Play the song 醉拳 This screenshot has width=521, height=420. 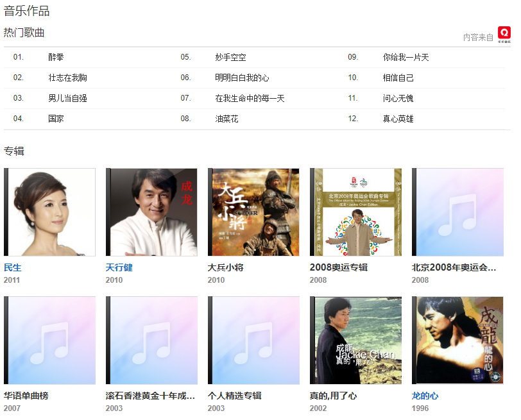56,57
